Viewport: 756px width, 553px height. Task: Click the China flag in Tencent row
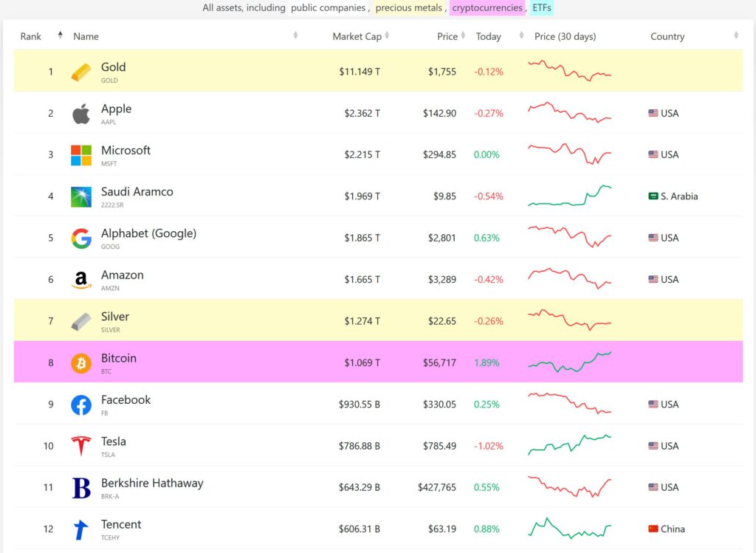tap(653, 529)
